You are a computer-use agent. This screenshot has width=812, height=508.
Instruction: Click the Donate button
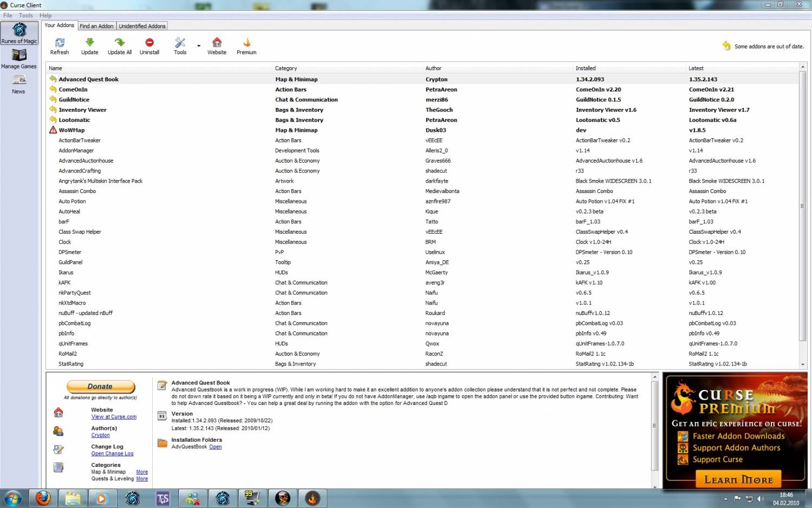coord(101,387)
